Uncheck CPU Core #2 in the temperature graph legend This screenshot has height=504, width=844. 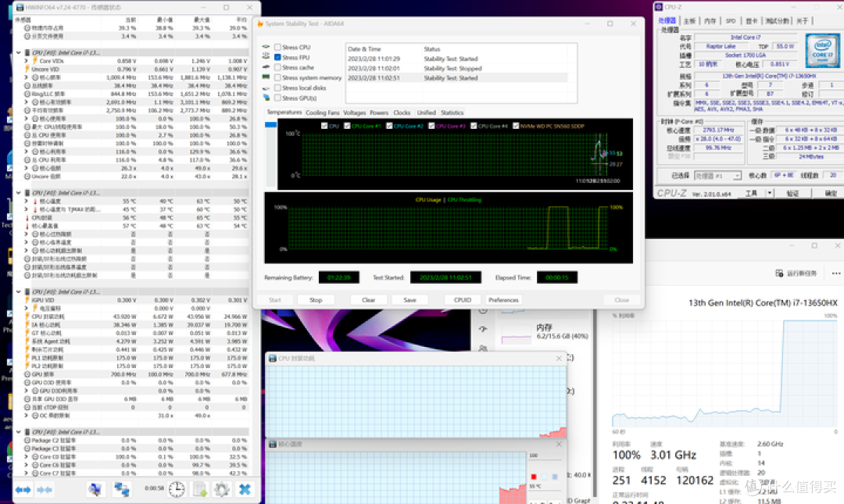point(389,126)
